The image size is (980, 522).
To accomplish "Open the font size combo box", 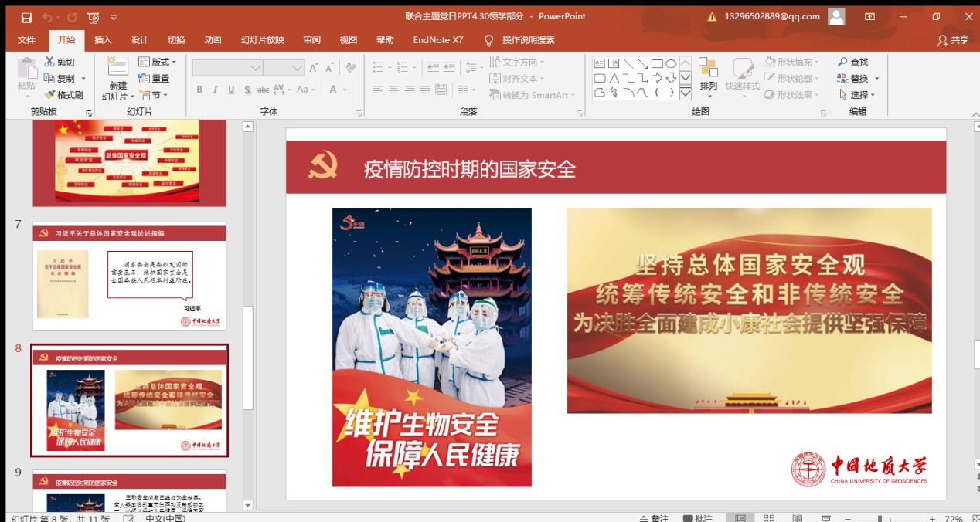I will pos(284,68).
